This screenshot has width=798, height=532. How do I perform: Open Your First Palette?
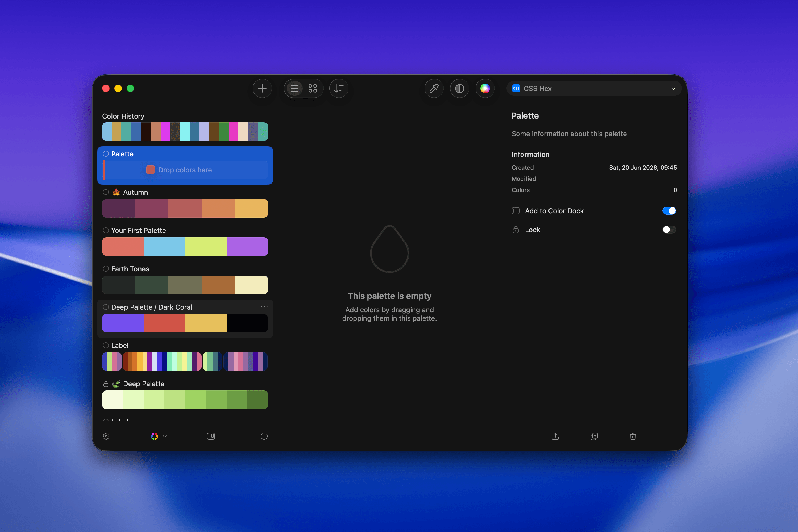pyautogui.click(x=185, y=242)
